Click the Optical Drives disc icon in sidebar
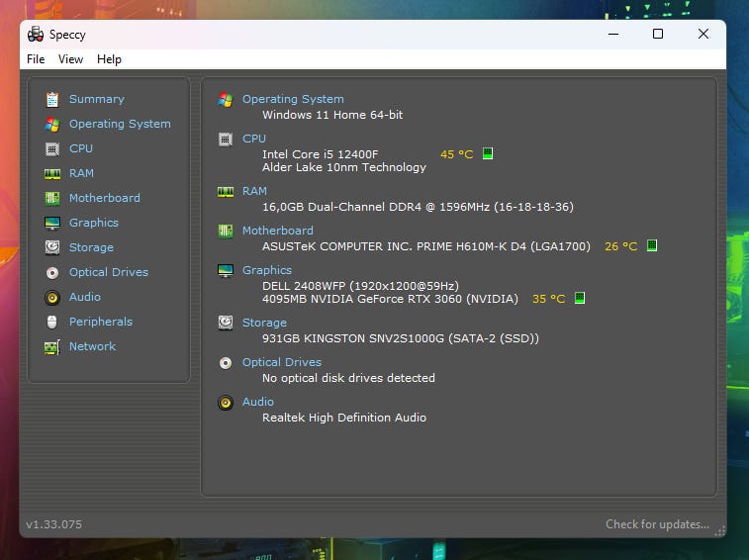This screenshot has width=749, height=560. coord(51,272)
